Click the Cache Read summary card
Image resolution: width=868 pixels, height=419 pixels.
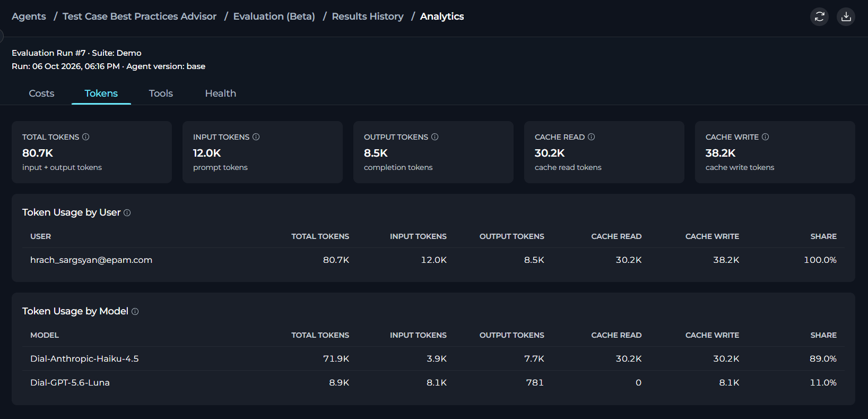604,152
